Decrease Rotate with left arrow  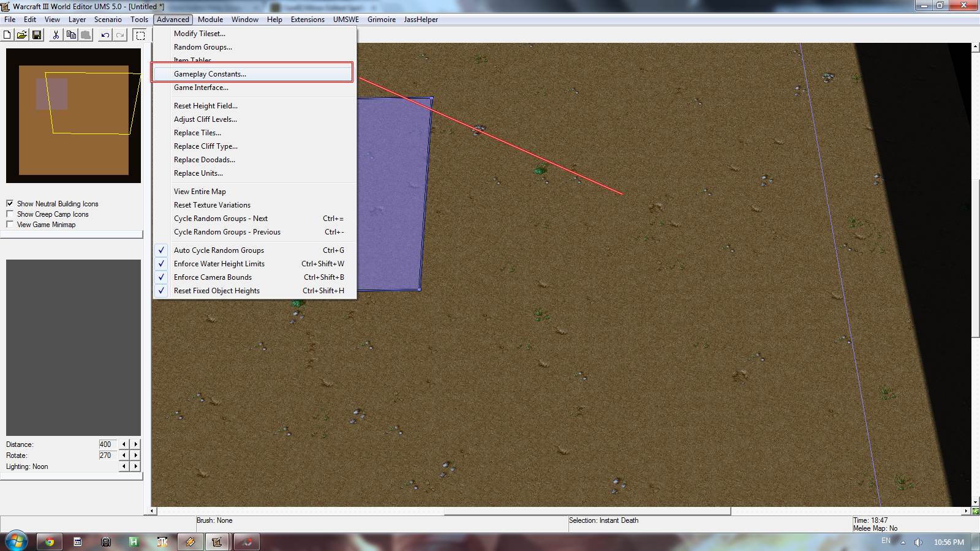click(124, 455)
